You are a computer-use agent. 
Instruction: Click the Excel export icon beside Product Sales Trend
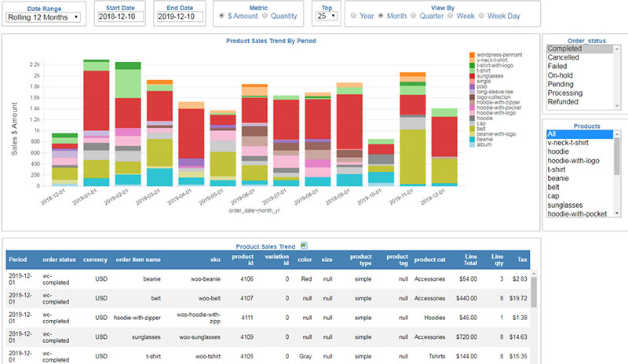coord(302,245)
